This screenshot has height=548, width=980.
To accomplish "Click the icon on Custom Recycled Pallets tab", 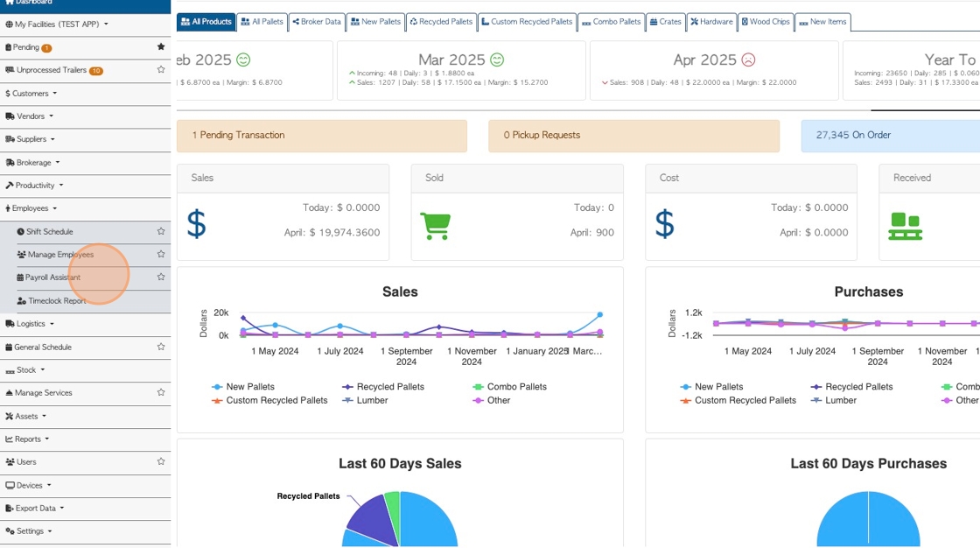I will (x=485, y=21).
